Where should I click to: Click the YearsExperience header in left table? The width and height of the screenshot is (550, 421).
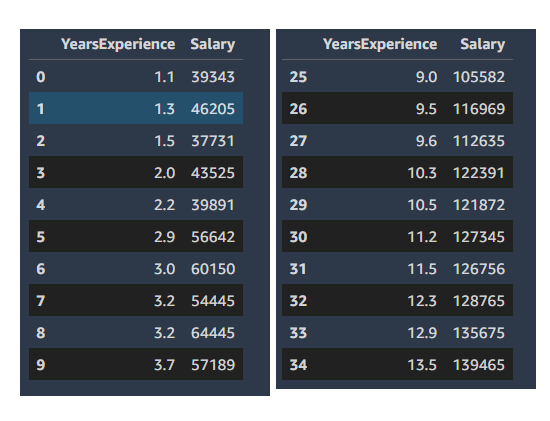(x=118, y=45)
